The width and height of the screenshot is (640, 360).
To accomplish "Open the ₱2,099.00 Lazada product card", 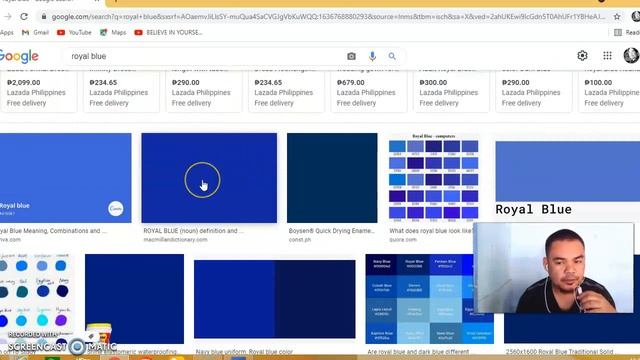I will [38, 91].
